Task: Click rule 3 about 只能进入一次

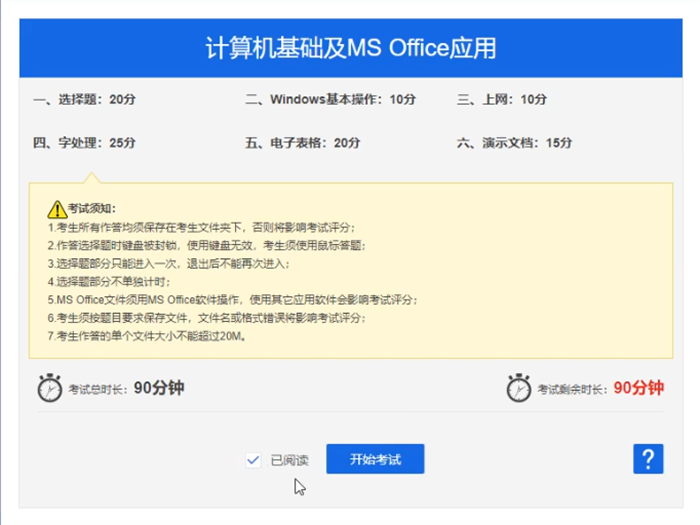Action: (x=169, y=264)
